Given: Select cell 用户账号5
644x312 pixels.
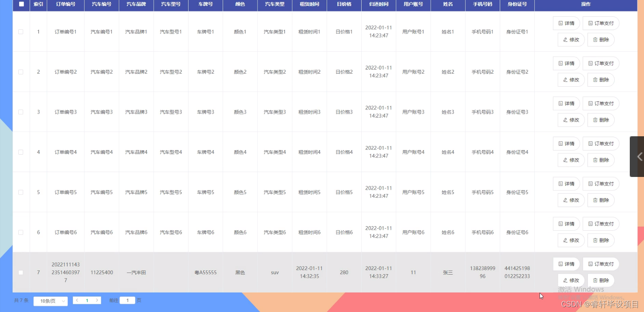Looking at the screenshot, I should tap(413, 192).
